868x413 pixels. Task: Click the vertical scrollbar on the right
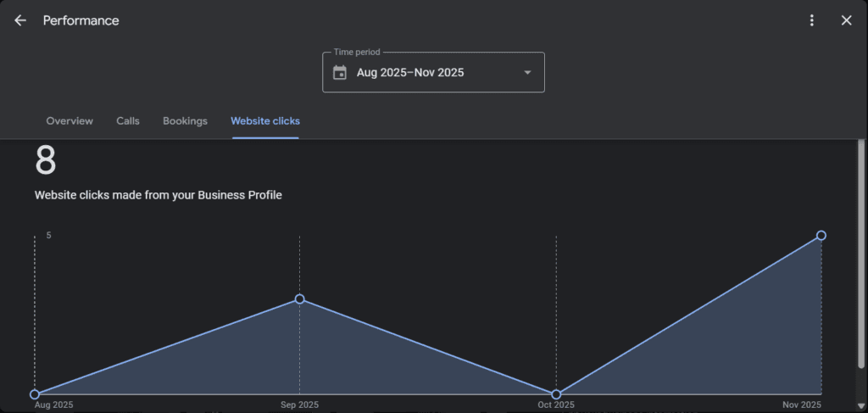tap(862, 254)
